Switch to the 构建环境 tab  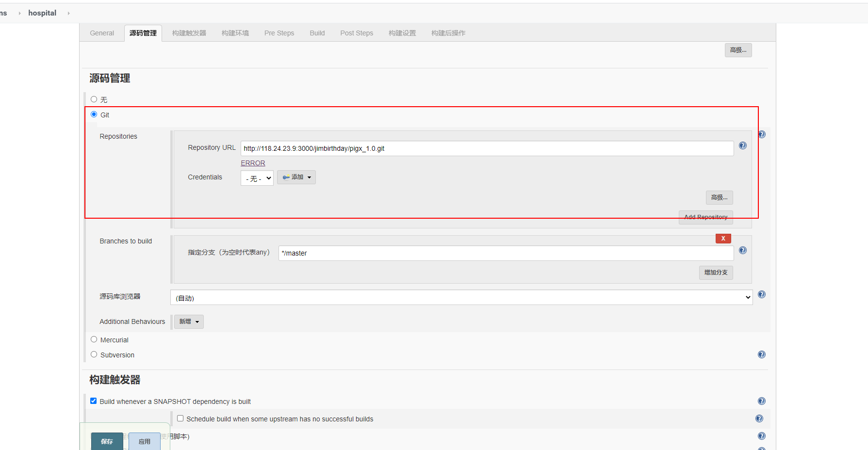tap(235, 33)
